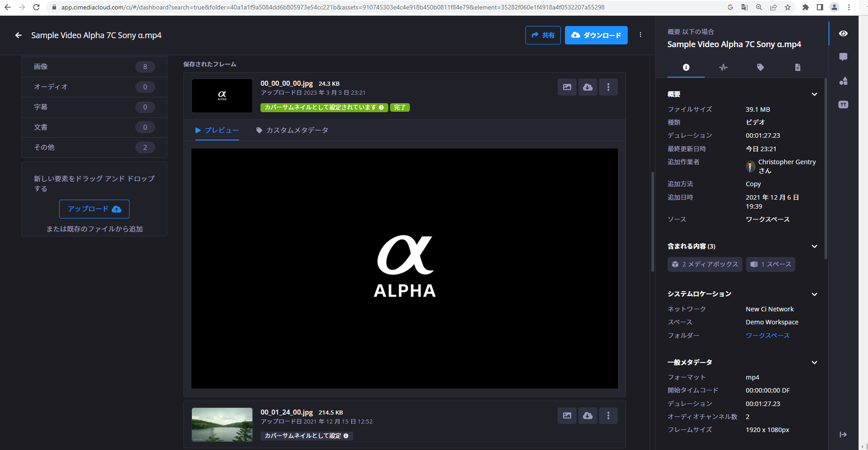This screenshot has width=868, height=450.
Task: Select the 文書 category row
Action: click(94, 127)
